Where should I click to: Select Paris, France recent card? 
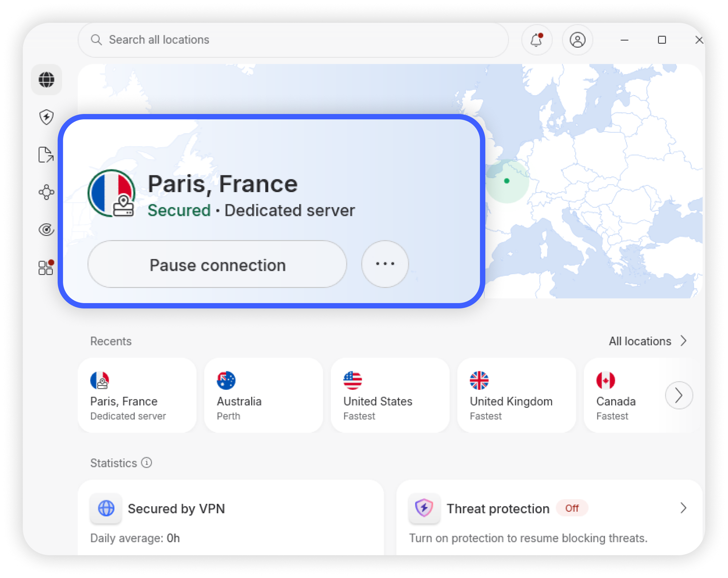point(137,395)
